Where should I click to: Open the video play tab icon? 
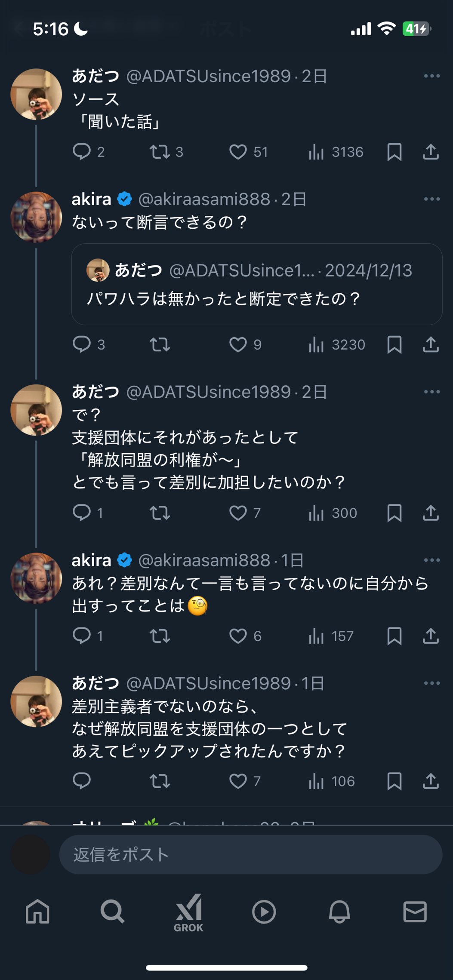[x=264, y=911]
